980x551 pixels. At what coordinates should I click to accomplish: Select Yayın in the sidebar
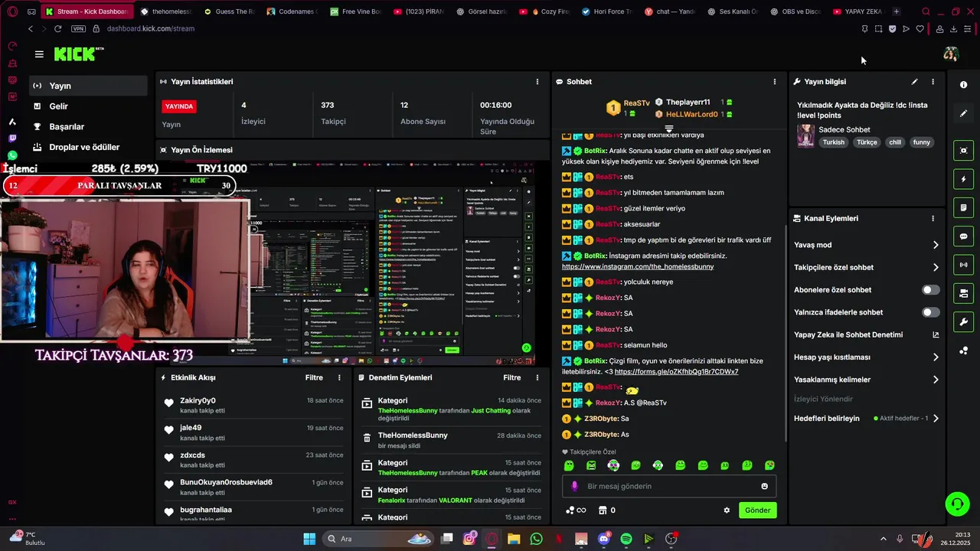(x=88, y=86)
